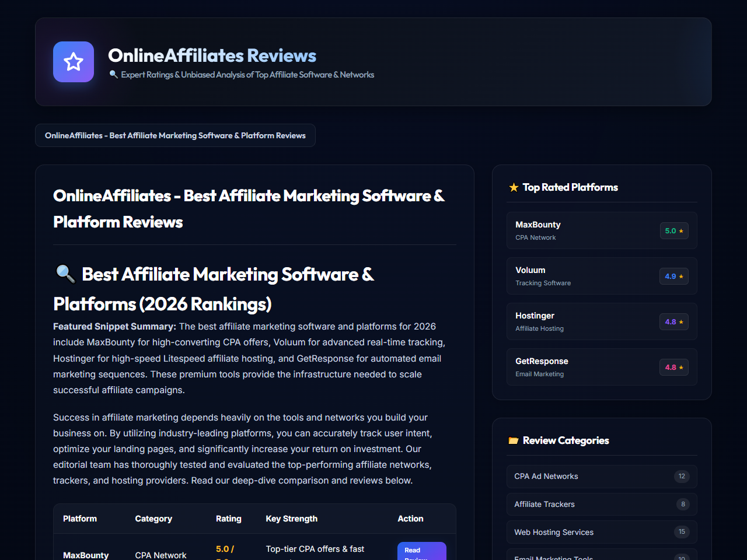Click Top-tier CPA offers key strength cell
The width and height of the screenshot is (747, 560).
pyautogui.click(x=315, y=549)
